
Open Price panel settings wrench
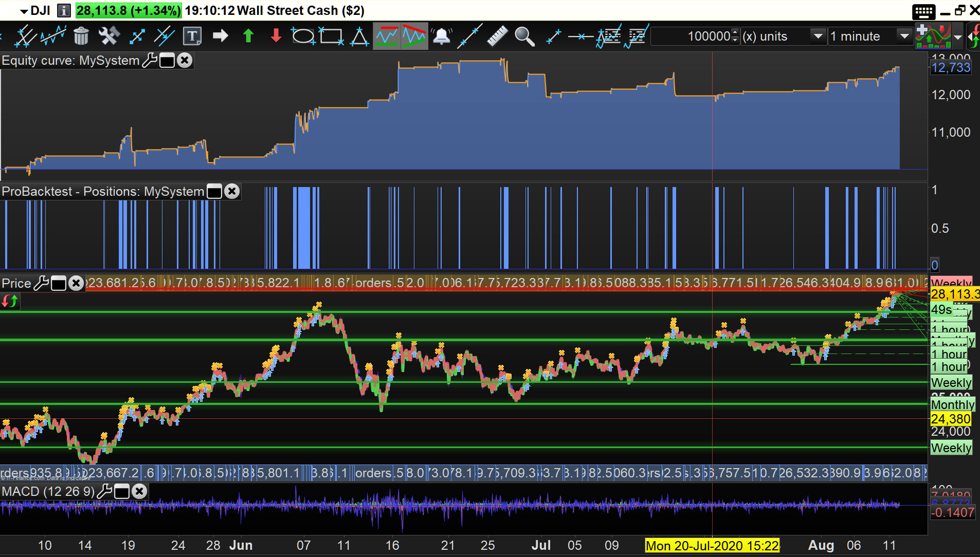[41, 283]
